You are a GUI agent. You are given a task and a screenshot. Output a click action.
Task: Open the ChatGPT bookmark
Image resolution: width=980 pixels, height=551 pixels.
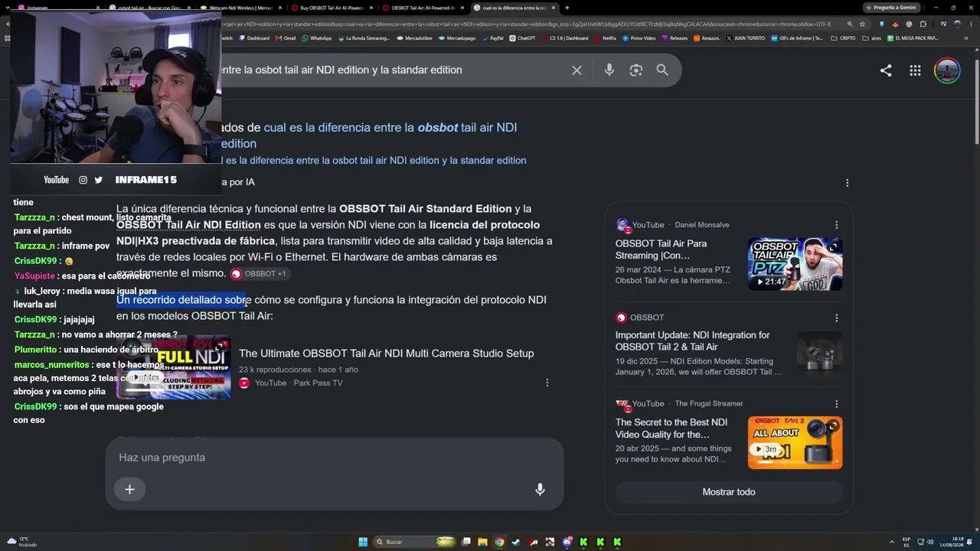tap(523, 38)
